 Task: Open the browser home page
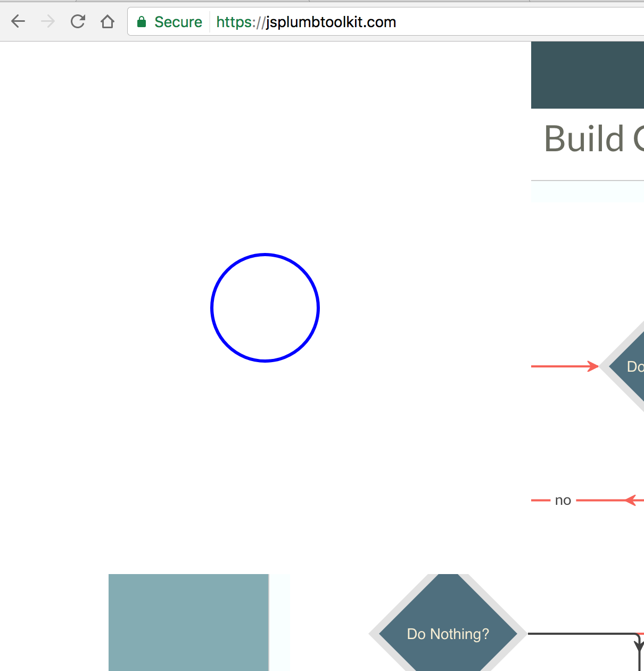pyautogui.click(x=108, y=21)
